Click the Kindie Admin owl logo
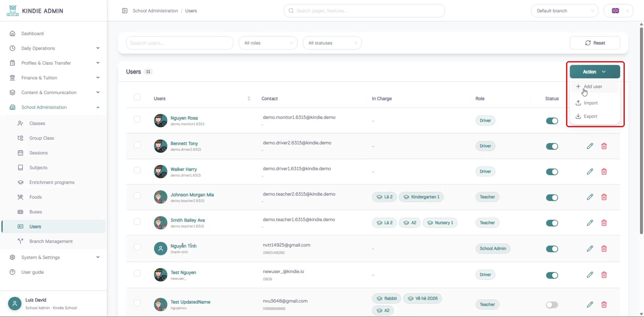The image size is (644, 317). pyautogui.click(x=13, y=10)
